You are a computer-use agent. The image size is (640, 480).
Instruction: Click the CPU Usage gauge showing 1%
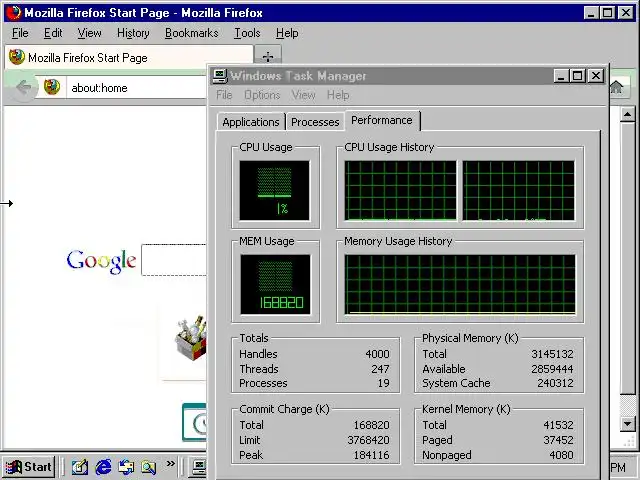[274, 191]
